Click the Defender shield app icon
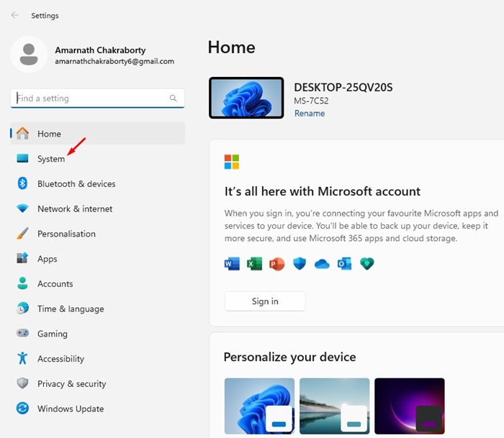Screen dimensions: 504x438 (300, 264)
